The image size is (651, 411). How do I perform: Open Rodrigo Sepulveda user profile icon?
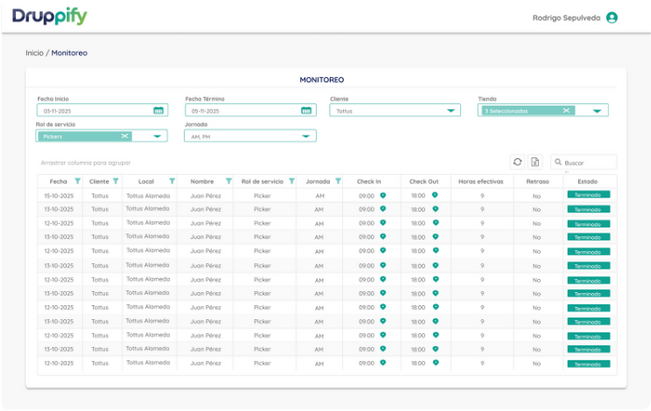click(612, 17)
